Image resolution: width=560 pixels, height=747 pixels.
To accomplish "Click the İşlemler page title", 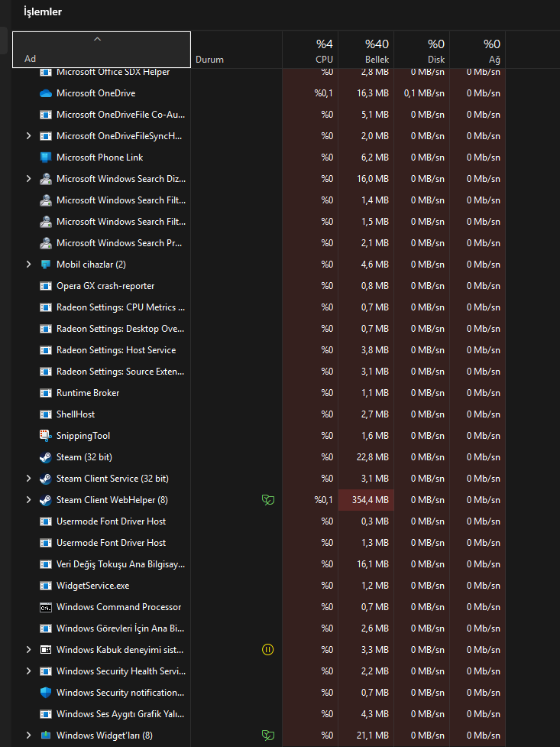I will 43,12.
